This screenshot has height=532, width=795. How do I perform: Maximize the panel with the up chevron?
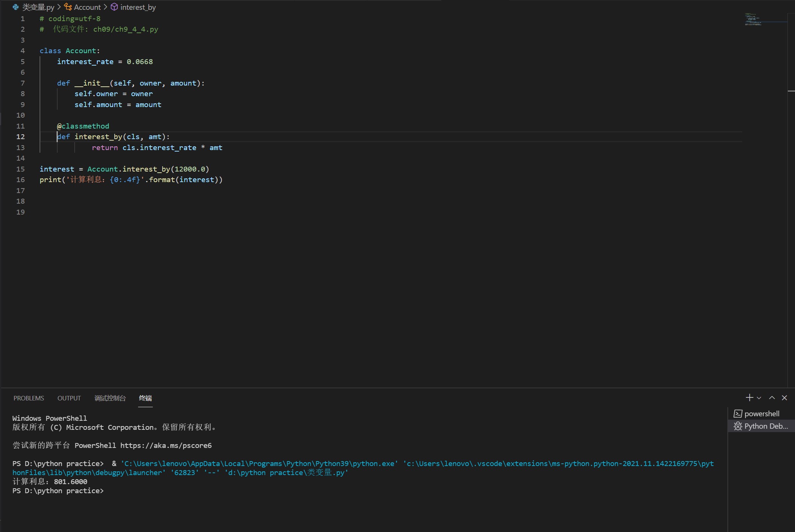click(772, 398)
